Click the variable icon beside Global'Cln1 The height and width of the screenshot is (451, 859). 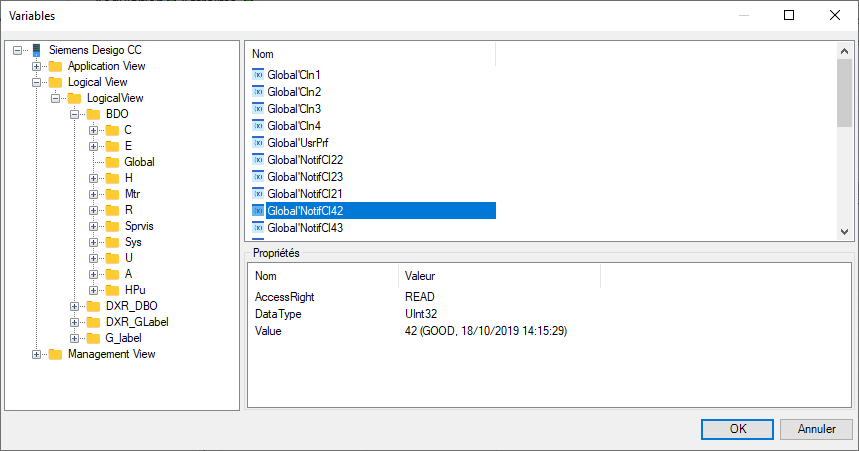pyautogui.click(x=258, y=75)
